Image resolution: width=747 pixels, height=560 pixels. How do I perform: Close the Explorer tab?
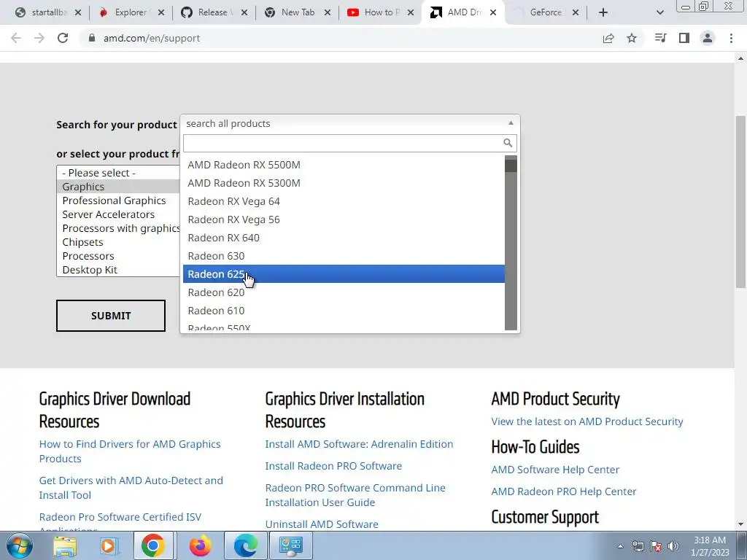[161, 12]
